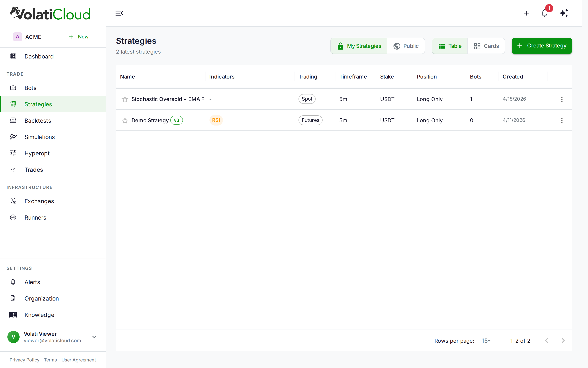The image size is (588, 368).
Task: Click the ACME organization avatar
Action: tap(18, 37)
